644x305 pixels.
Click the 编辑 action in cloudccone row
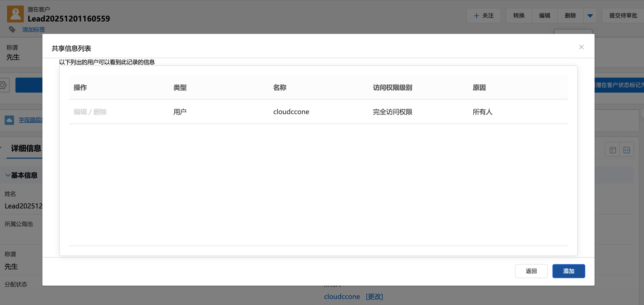[80, 112]
